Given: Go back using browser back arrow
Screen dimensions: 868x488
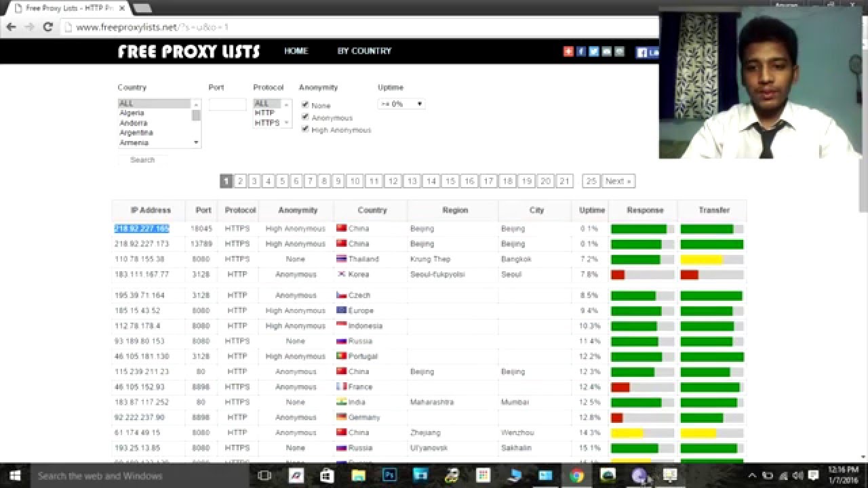Looking at the screenshot, I should coord(12,27).
